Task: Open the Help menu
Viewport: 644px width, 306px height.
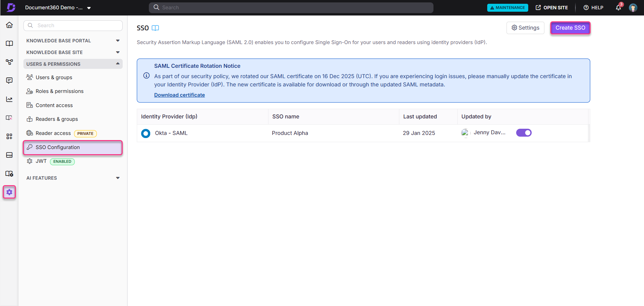Action: (593, 8)
